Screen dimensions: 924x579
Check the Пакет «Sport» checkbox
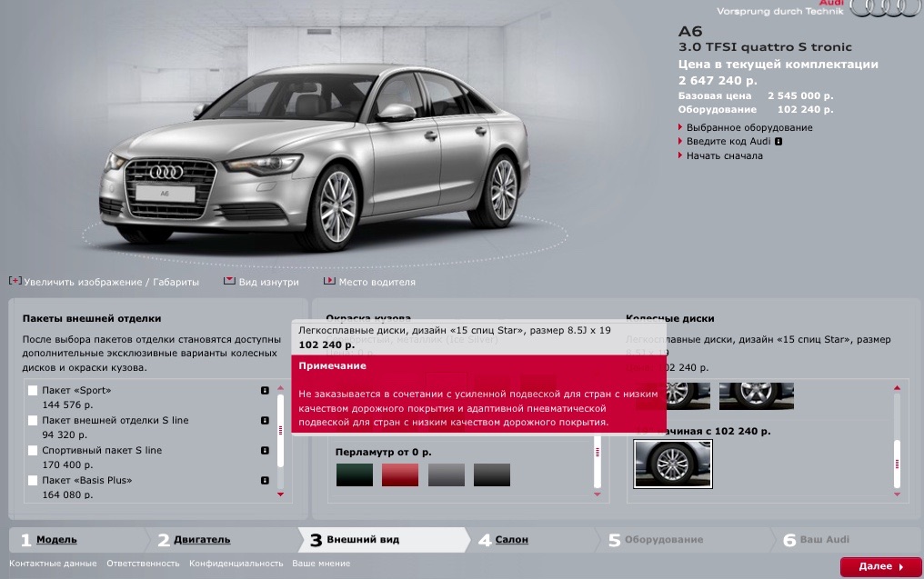(x=33, y=391)
